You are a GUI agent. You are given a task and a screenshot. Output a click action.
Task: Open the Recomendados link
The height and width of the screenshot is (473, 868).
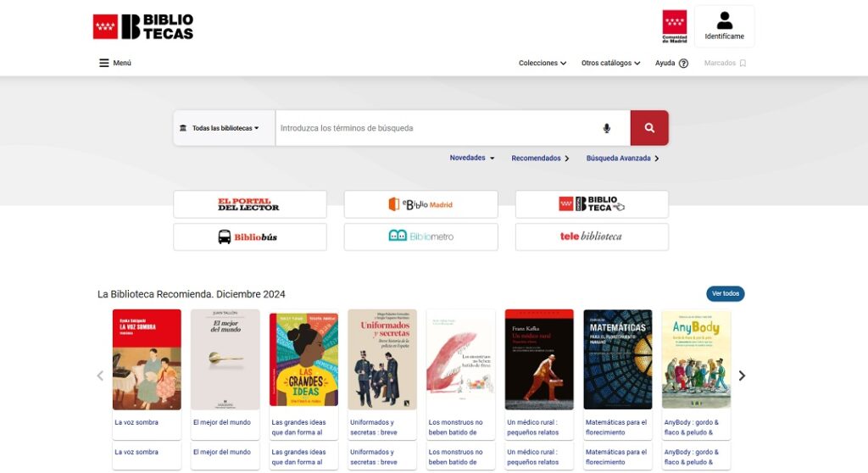click(540, 159)
